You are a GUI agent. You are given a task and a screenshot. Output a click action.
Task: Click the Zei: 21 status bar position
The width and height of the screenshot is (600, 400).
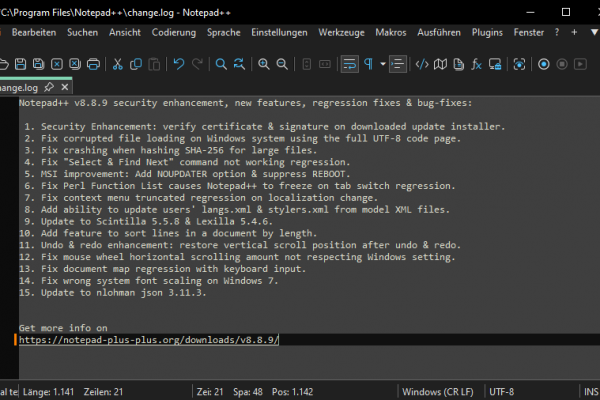[210, 392]
